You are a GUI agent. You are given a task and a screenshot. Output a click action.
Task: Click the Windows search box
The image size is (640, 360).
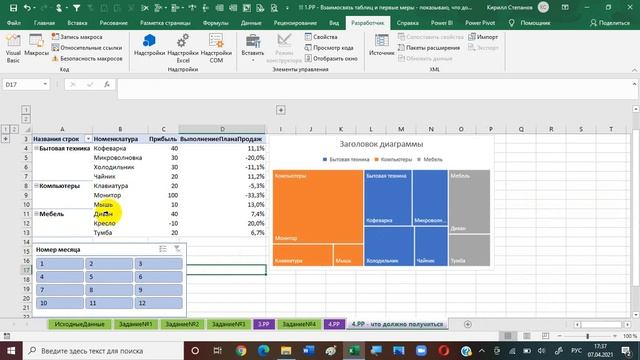tap(102, 351)
